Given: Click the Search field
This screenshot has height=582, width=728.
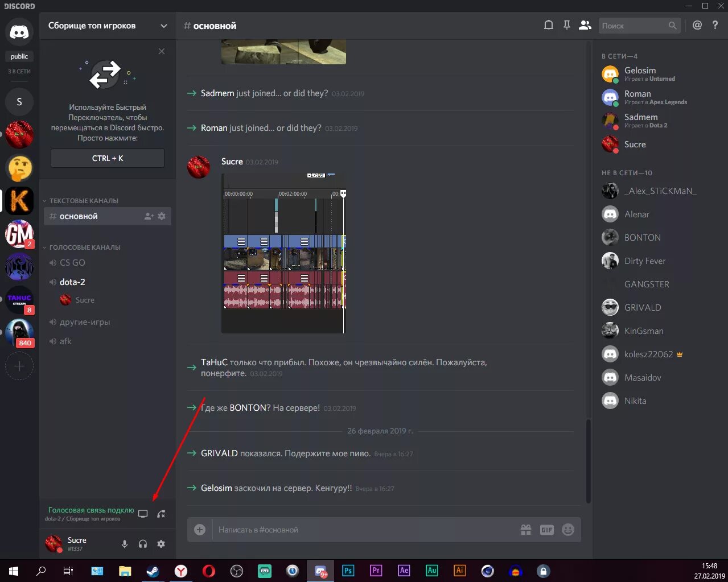Looking at the screenshot, I should coord(639,26).
